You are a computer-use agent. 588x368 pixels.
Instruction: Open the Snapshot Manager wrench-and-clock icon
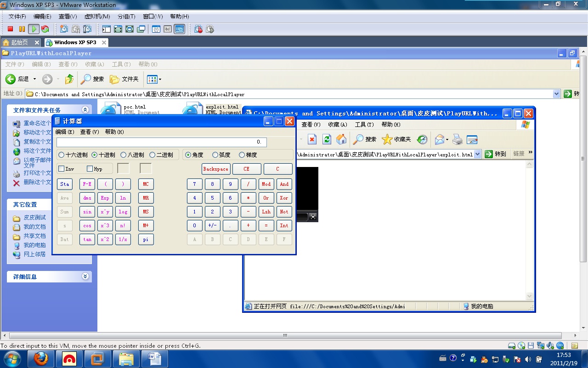[x=87, y=29]
